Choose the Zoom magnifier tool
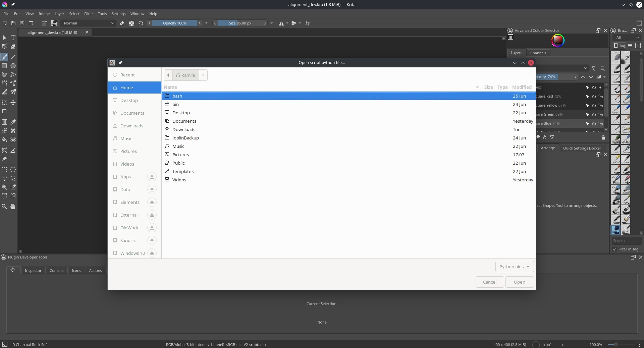Image resolution: width=644 pixels, height=348 pixels. [x=5, y=207]
